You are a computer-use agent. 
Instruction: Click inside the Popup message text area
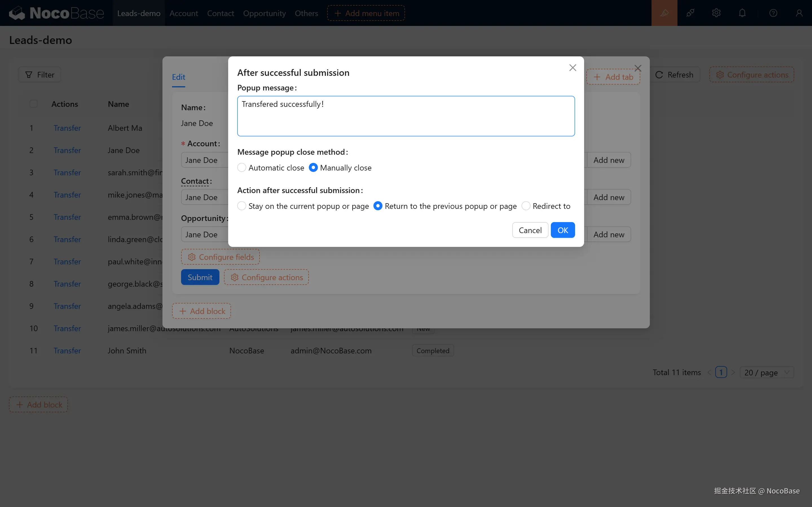point(406,116)
